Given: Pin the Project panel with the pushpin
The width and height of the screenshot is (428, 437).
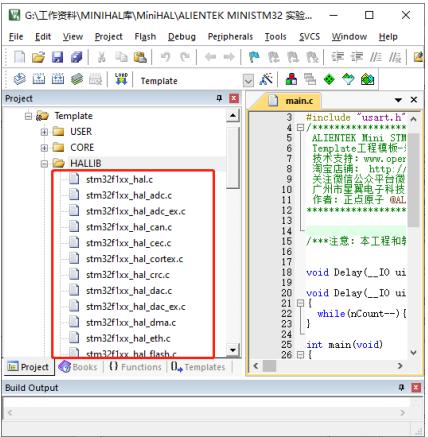Looking at the screenshot, I should click(219, 98).
